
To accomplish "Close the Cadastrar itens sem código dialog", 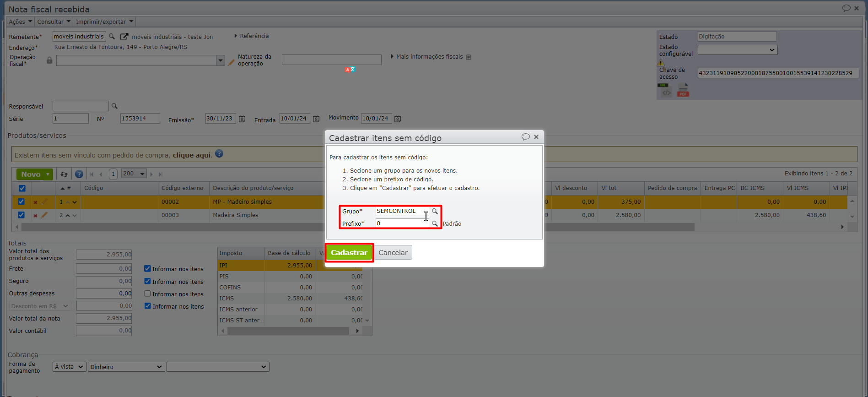I will click(x=536, y=137).
